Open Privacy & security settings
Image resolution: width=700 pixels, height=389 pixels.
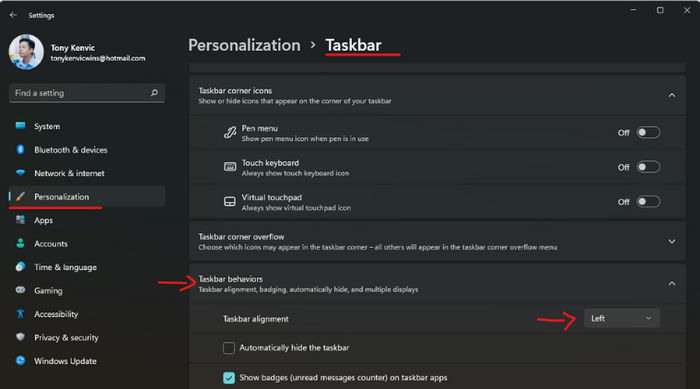(87, 338)
